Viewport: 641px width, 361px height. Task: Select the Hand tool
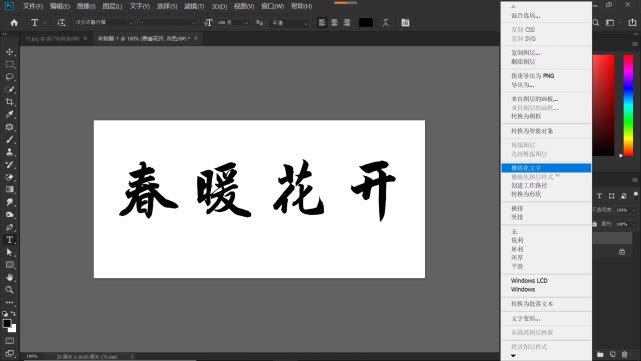[9, 277]
